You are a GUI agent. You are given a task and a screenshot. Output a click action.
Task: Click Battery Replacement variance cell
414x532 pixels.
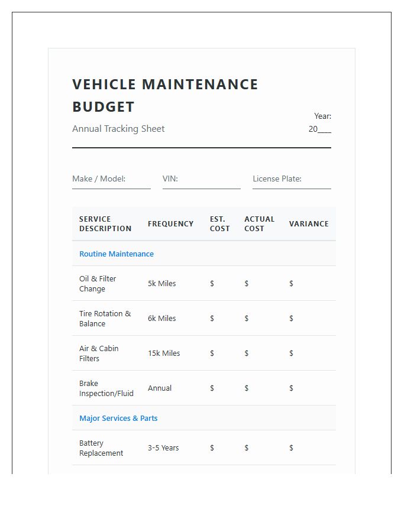(x=309, y=448)
